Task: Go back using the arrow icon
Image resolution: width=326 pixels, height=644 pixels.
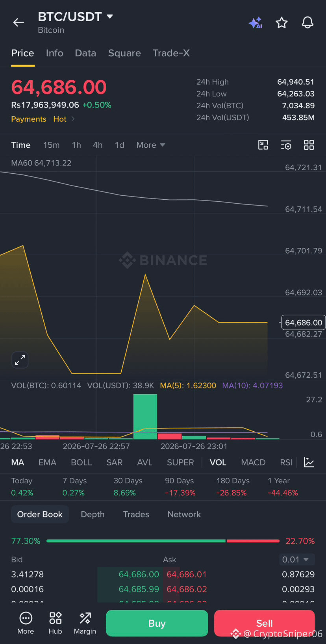Action: (x=19, y=22)
